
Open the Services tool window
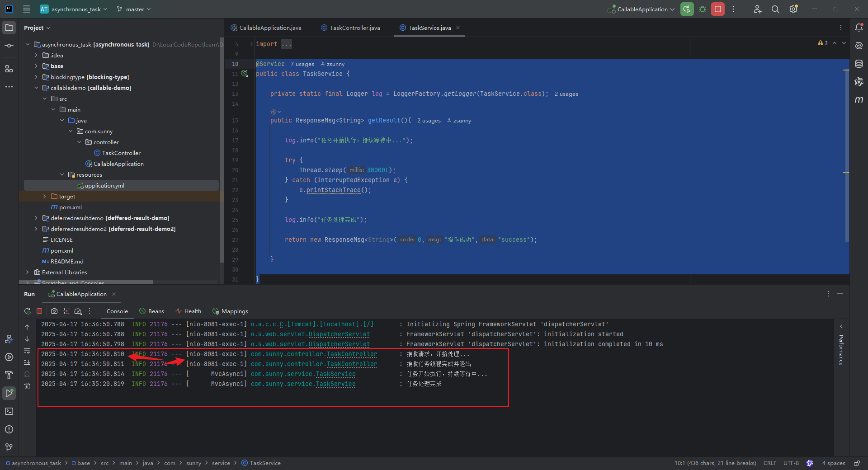point(9,357)
